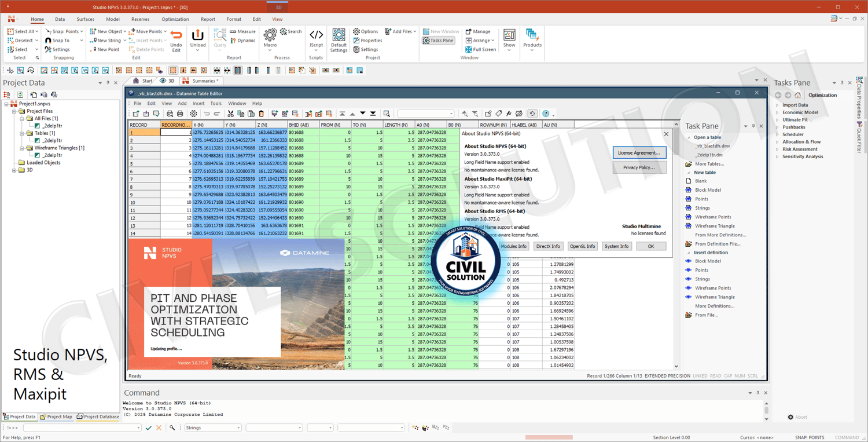Toggle the Project Data panel pin
The width and height of the screenshot is (868, 442).
108,83
